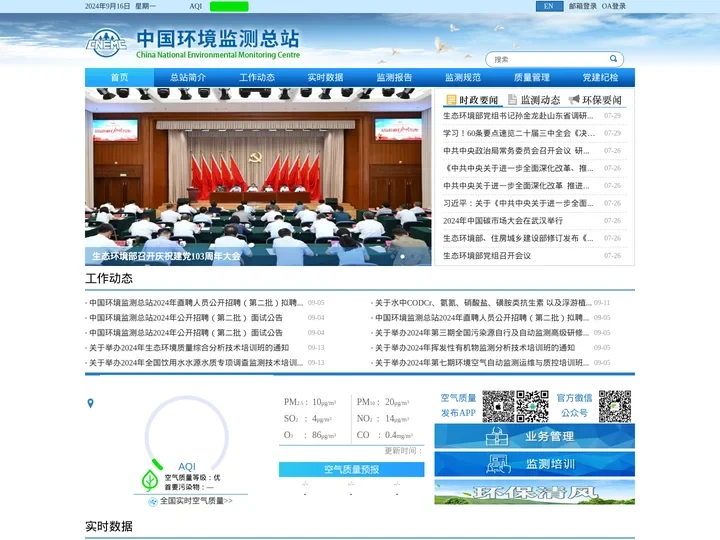Click the official WeChat QR code
This screenshot has height=540, width=720.
tap(615, 406)
